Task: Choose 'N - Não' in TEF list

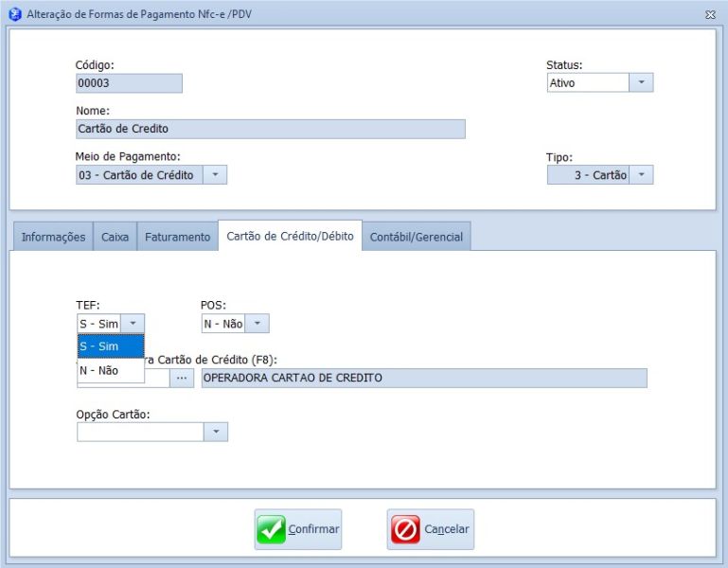Action: (x=110, y=371)
